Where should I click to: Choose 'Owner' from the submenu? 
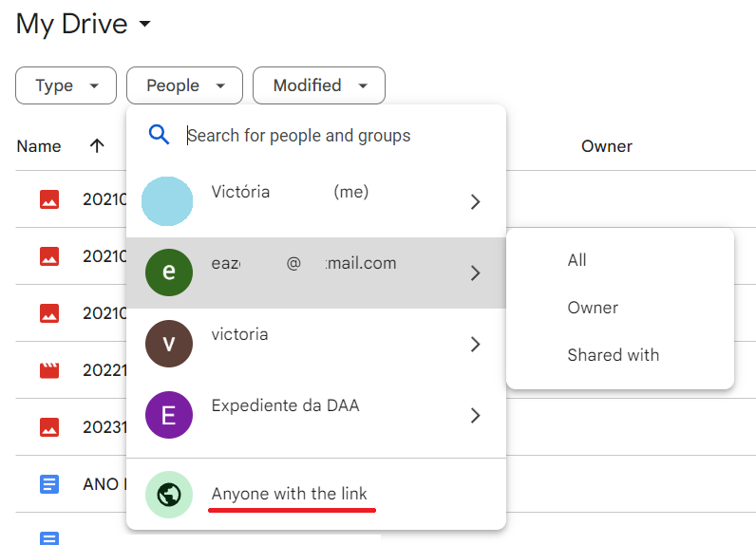[593, 308]
